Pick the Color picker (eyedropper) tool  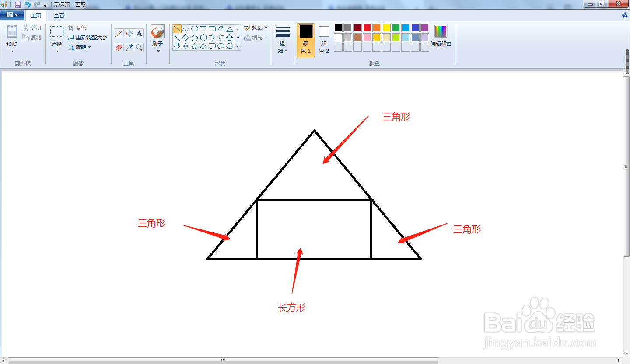129,47
